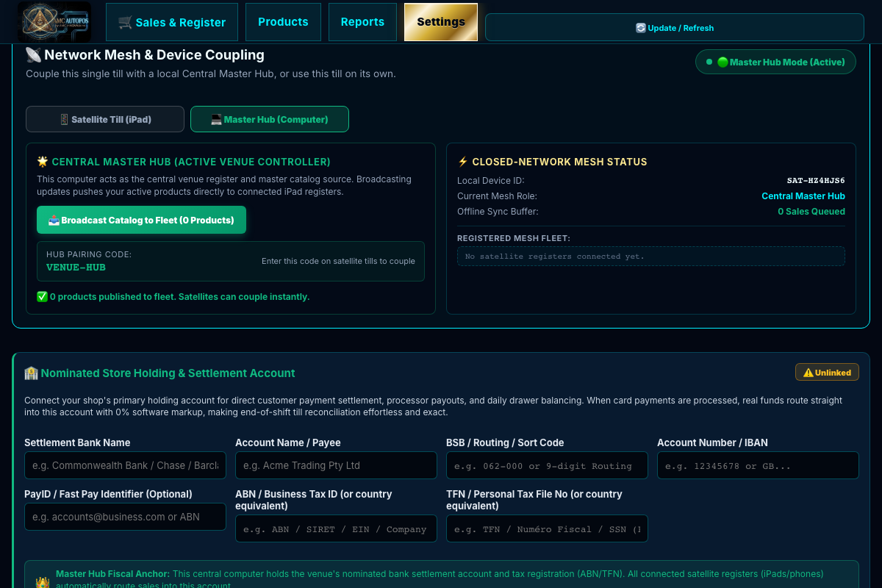Click the Update / Refresh button

click(675, 27)
